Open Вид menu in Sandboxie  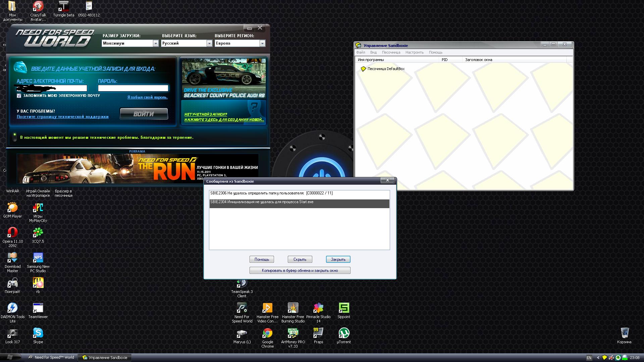[373, 52]
